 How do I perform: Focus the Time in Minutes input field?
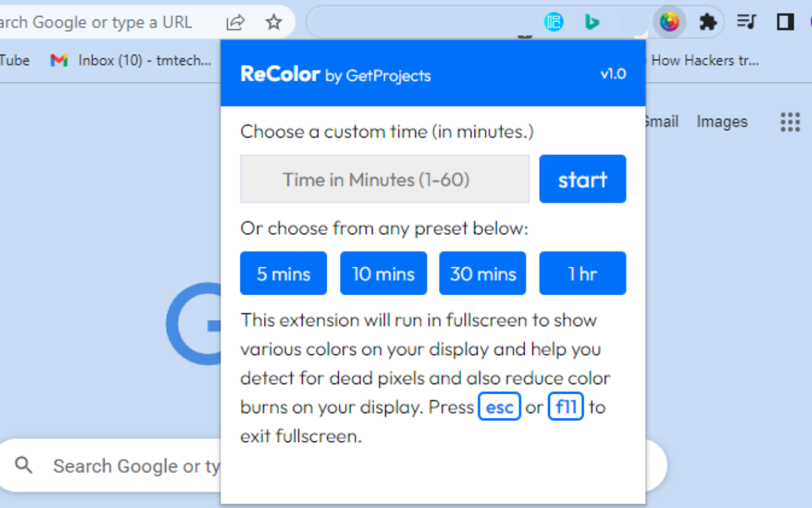point(384,179)
